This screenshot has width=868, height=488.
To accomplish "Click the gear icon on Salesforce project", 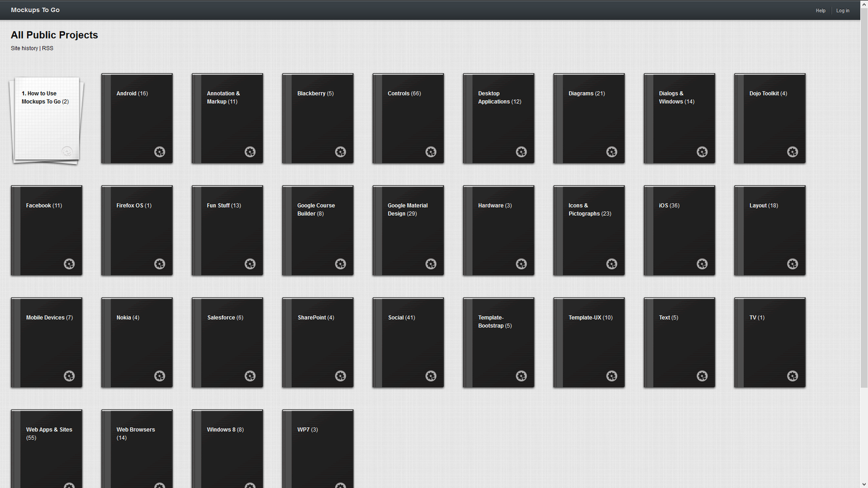I will [x=250, y=376].
